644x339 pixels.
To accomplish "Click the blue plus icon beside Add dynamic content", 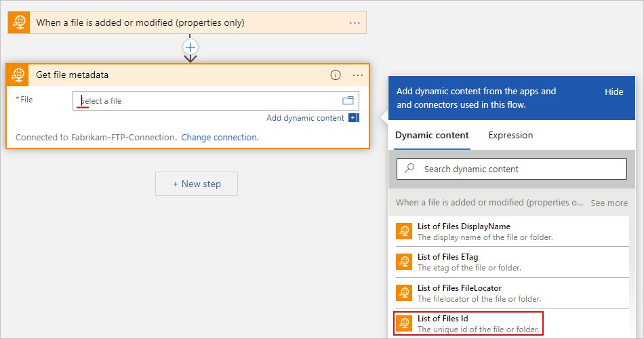I will 353,118.
